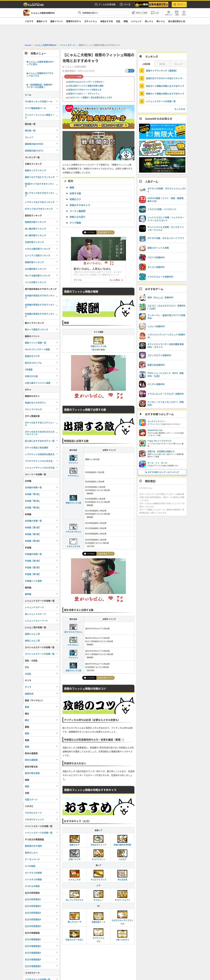This screenshot has height=980, width=210.
Task: Select the 最新イベント nav menu item
Action: (x=56, y=21)
